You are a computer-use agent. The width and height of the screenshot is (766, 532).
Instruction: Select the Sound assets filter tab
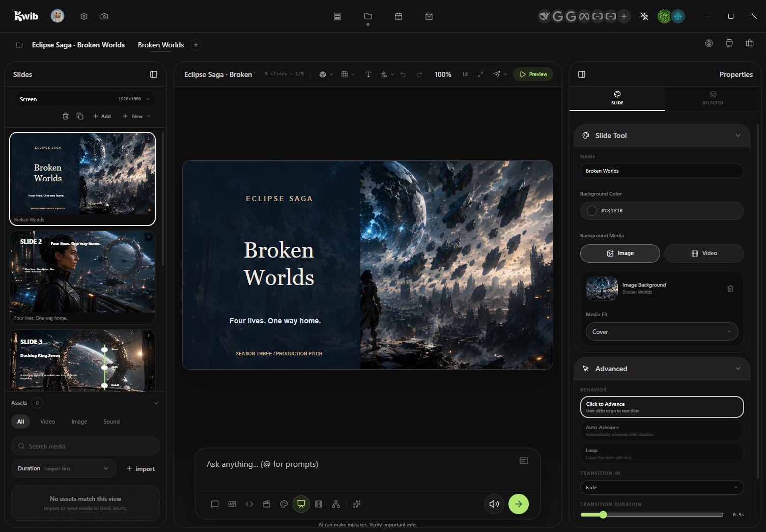[111, 422]
